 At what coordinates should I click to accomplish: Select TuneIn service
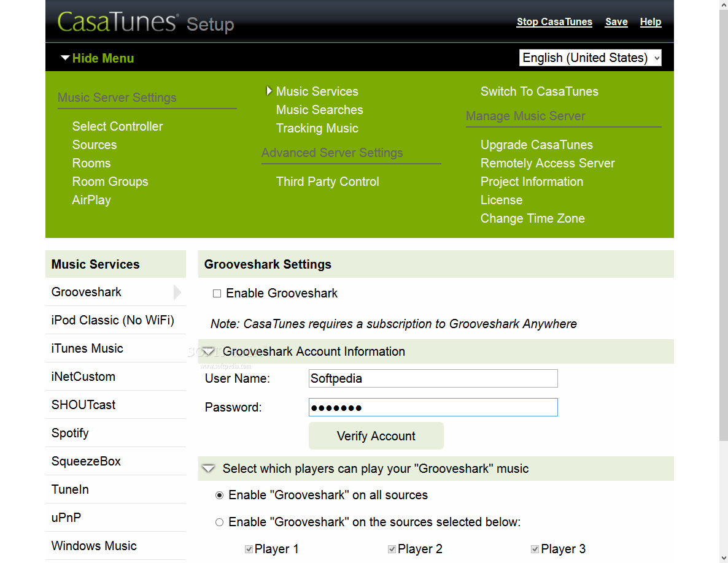coord(115,490)
